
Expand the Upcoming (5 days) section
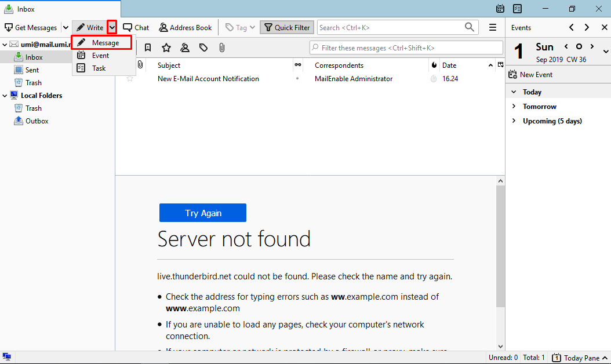point(514,121)
